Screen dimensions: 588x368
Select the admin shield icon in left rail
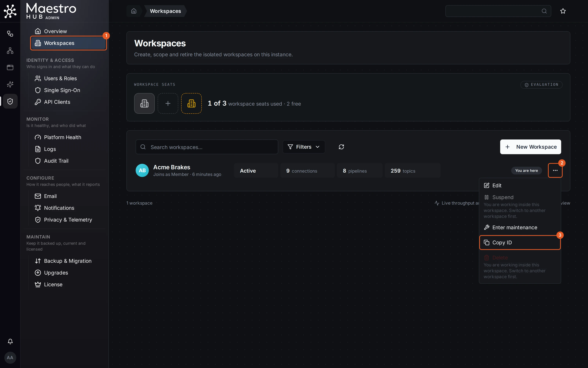coord(10,101)
